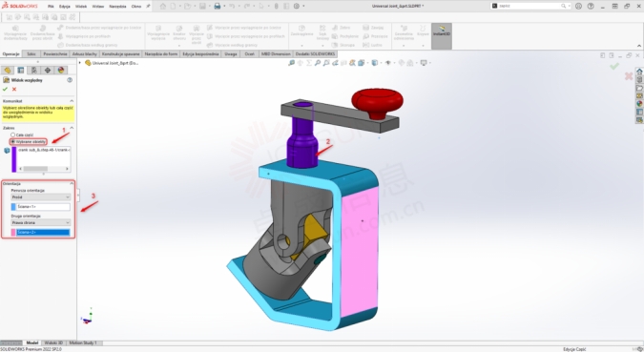The width and height of the screenshot is (644, 352).
Task: Switch to the Motion Study 1 tab
Action: (x=83, y=342)
